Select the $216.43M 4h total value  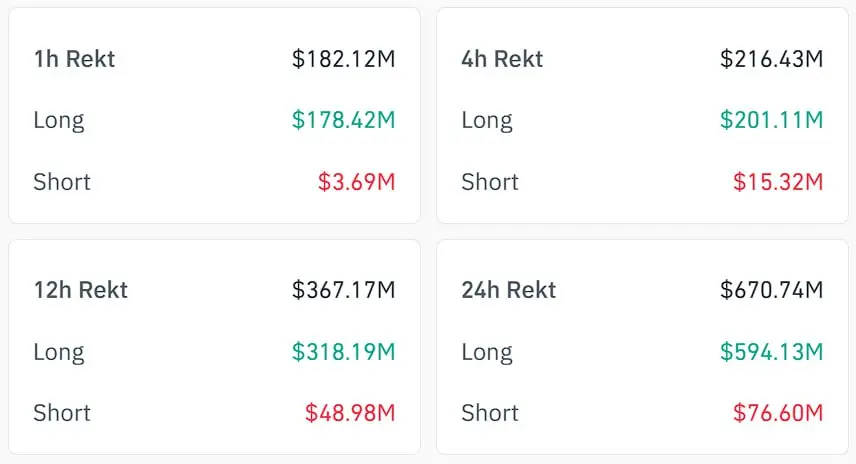pos(772,59)
